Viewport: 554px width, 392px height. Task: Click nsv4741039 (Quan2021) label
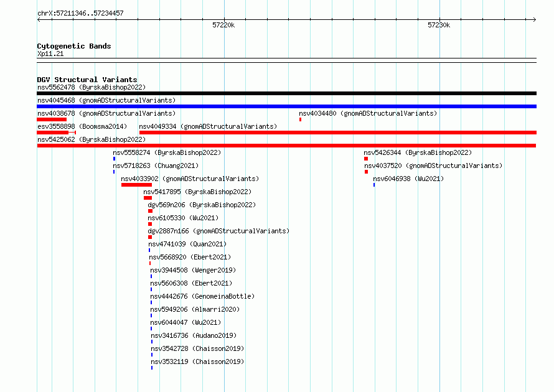click(187, 244)
